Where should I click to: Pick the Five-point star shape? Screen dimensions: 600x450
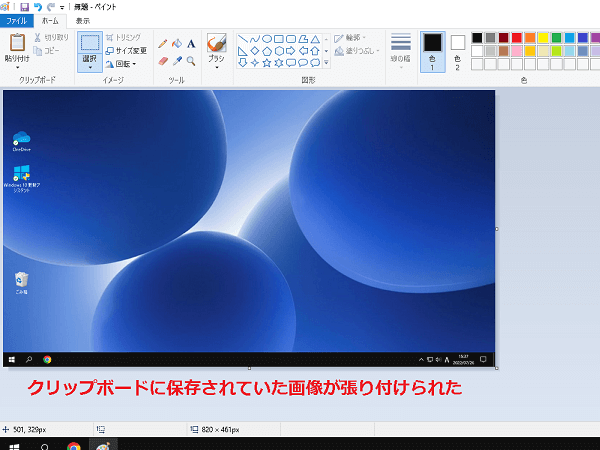tap(267, 63)
